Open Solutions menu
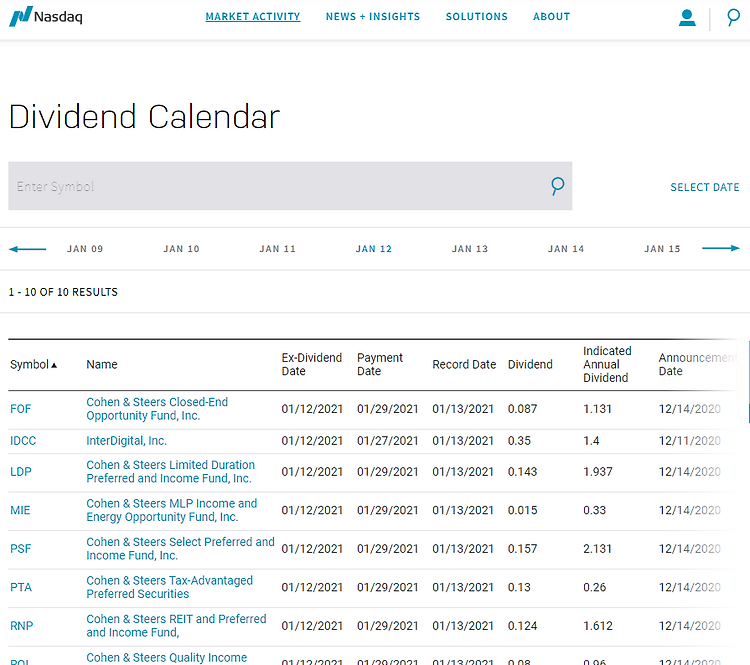The width and height of the screenshot is (750, 665). click(x=476, y=16)
